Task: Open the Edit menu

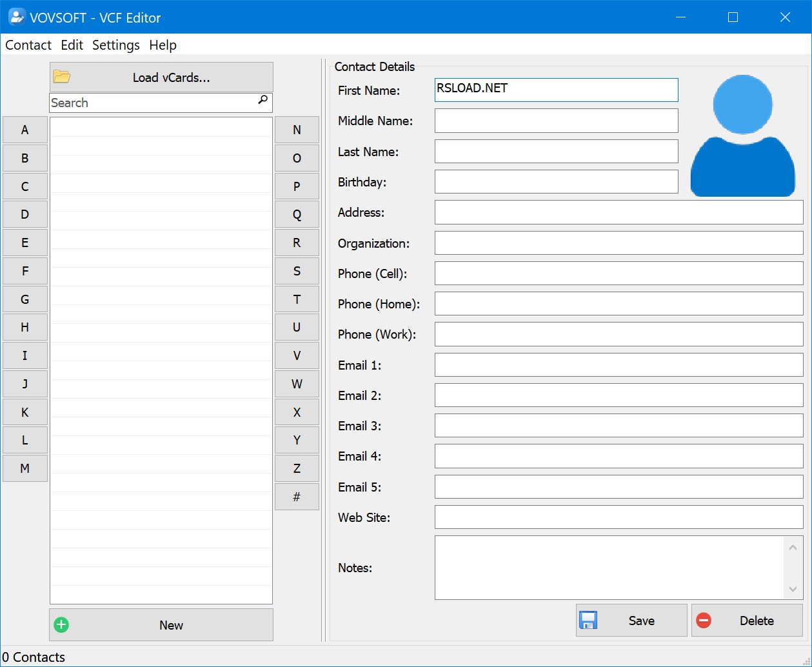Action: (x=71, y=45)
